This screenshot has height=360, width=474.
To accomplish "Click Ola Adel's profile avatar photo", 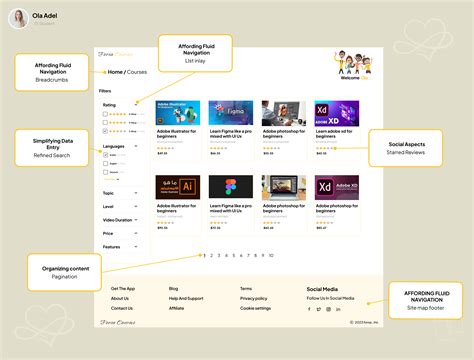I will point(18,19).
